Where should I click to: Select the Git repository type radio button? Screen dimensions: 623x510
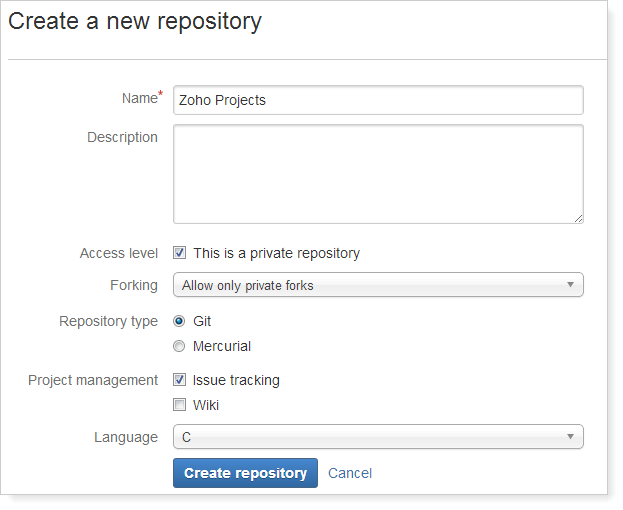point(180,321)
